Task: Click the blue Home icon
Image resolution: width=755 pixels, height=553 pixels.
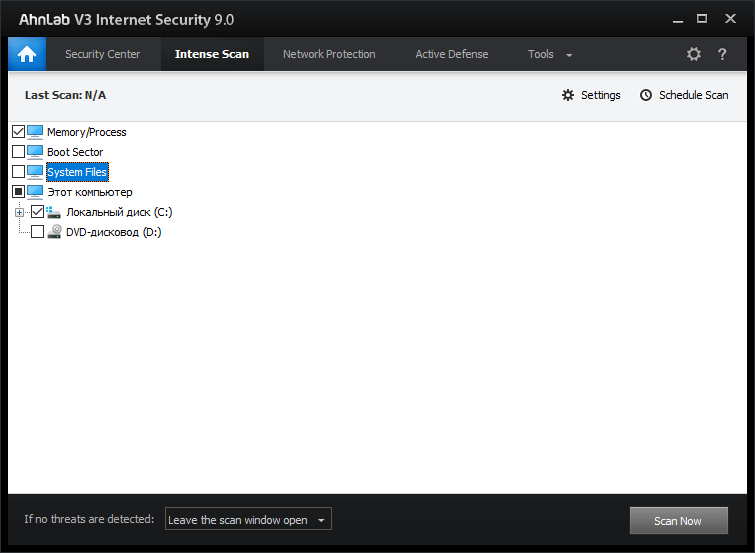Action: tap(27, 54)
